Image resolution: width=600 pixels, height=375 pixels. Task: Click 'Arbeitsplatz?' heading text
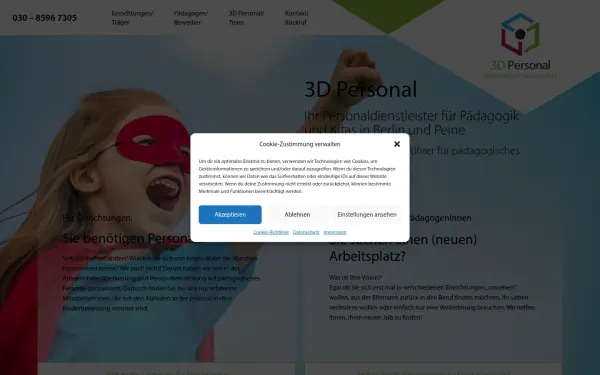(367, 256)
